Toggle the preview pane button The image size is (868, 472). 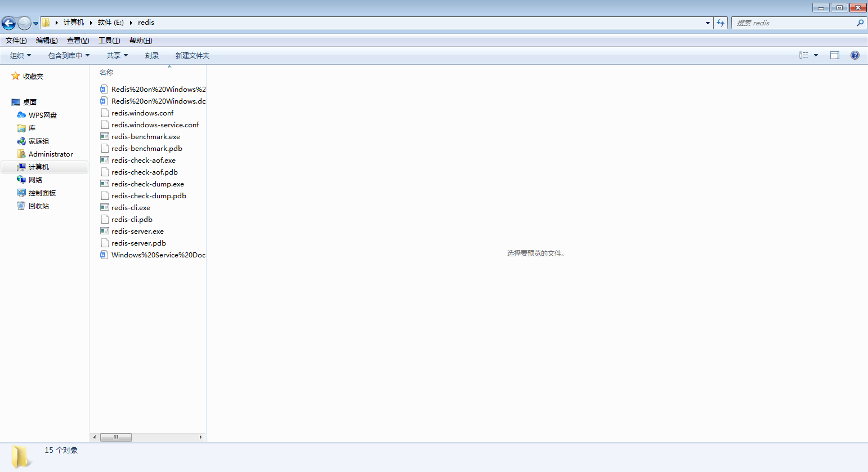(x=835, y=55)
